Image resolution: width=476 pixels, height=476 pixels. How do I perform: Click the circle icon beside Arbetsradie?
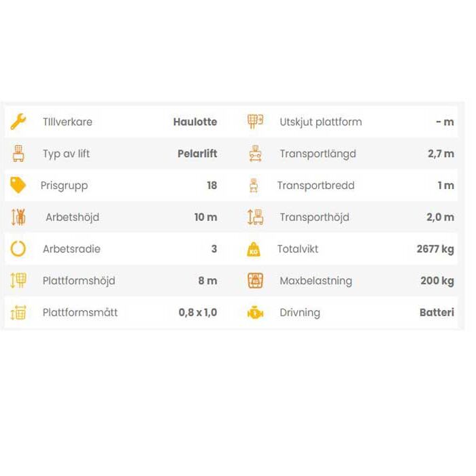(x=18, y=249)
